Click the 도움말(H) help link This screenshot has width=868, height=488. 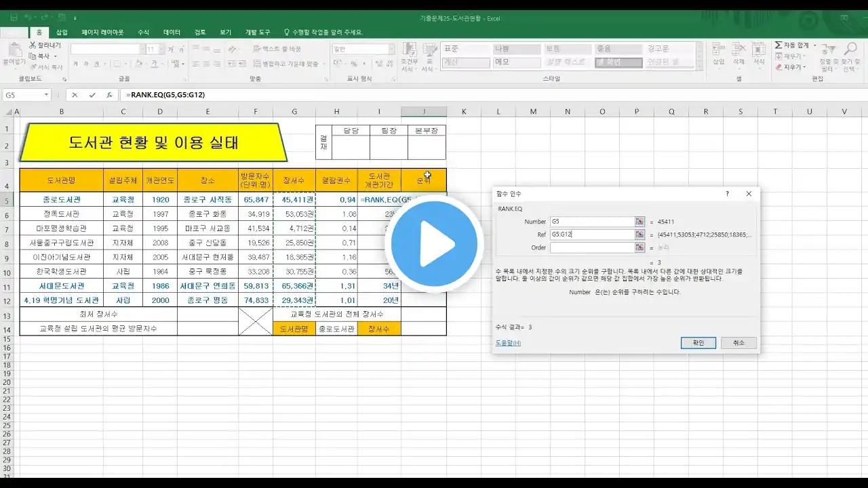(x=508, y=343)
